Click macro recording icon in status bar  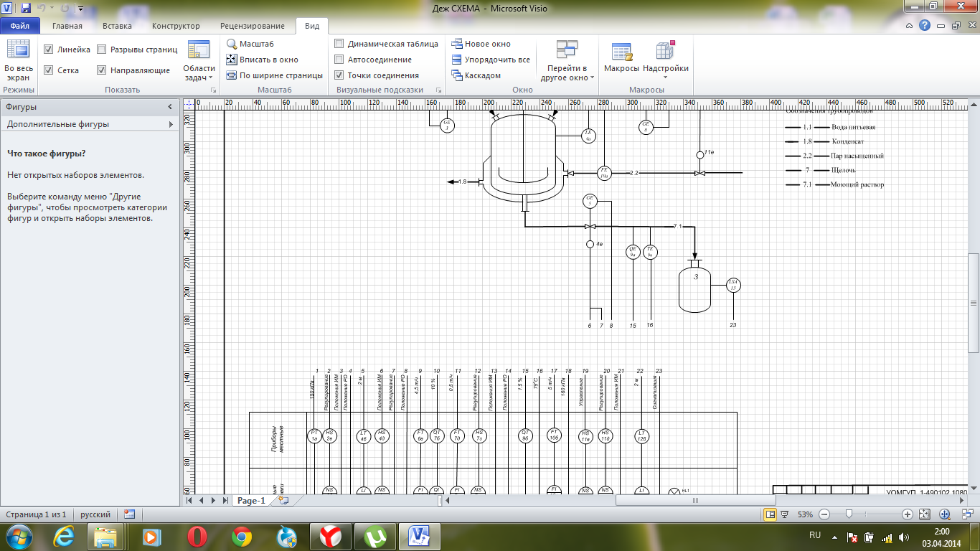click(129, 514)
